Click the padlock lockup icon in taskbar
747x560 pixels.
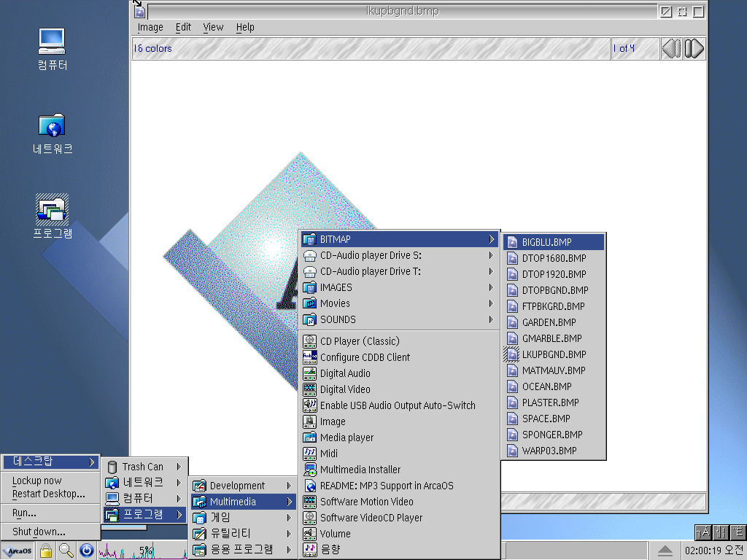click(x=45, y=551)
